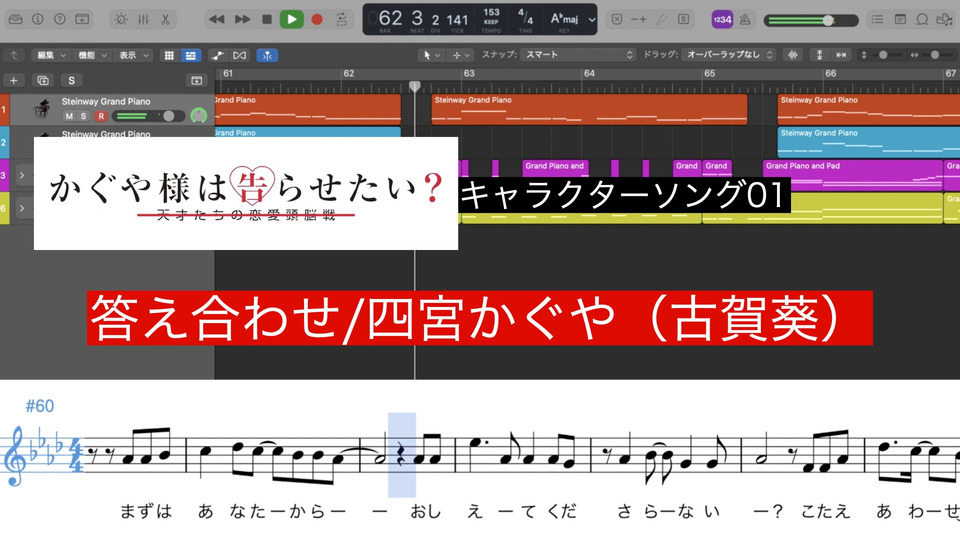Switch to grid view button
The width and height of the screenshot is (960, 540).
(x=170, y=55)
